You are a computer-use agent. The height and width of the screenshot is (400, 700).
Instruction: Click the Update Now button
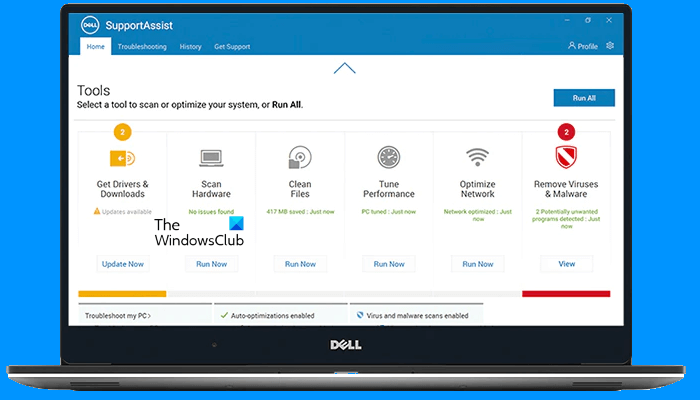point(123,264)
